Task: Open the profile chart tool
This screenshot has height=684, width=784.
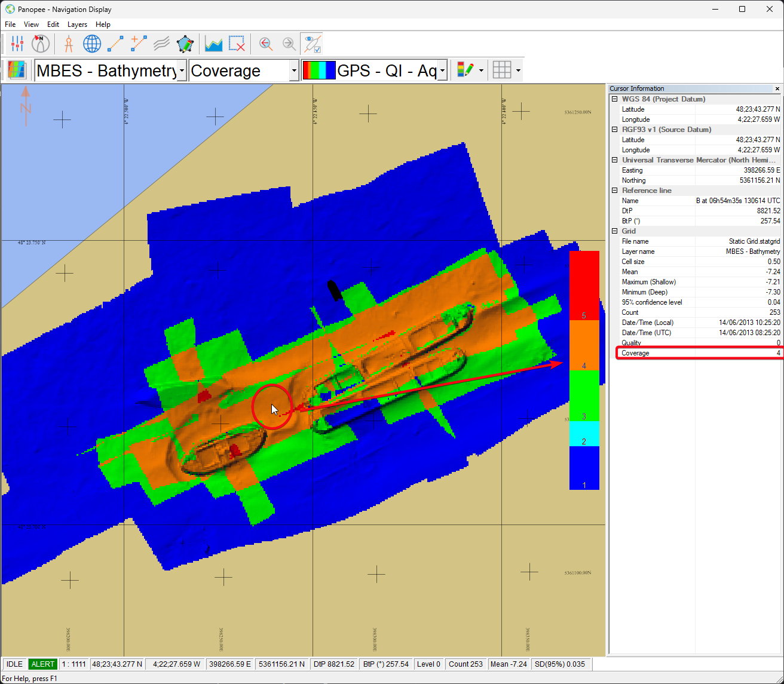Action: (213, 44)
